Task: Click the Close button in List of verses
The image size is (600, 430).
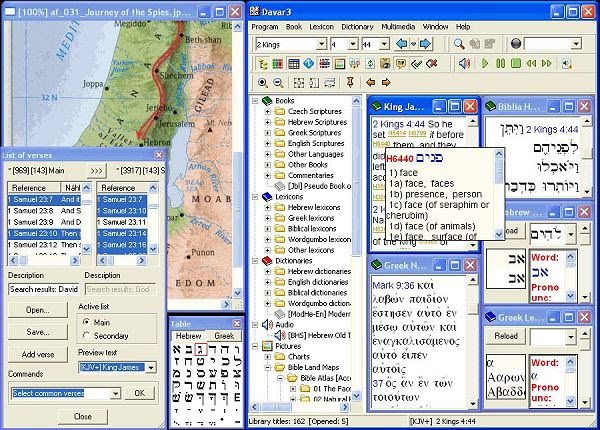Action: click(x=83, y=417)
